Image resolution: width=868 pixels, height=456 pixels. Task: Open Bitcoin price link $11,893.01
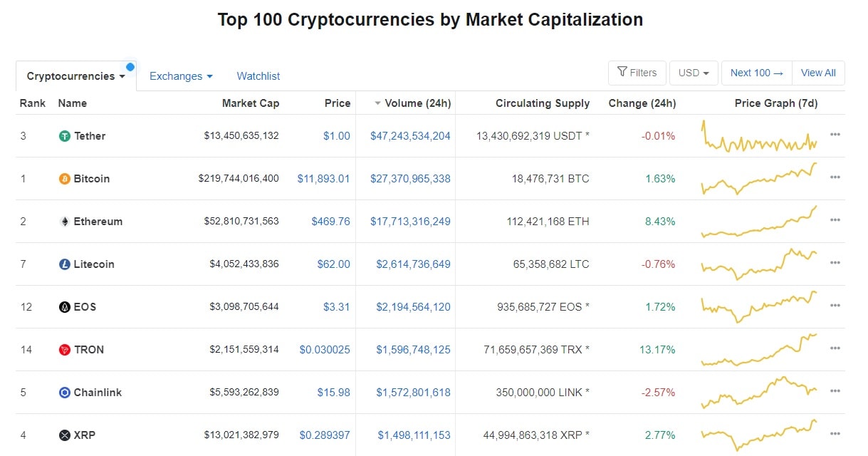[323, 179]
